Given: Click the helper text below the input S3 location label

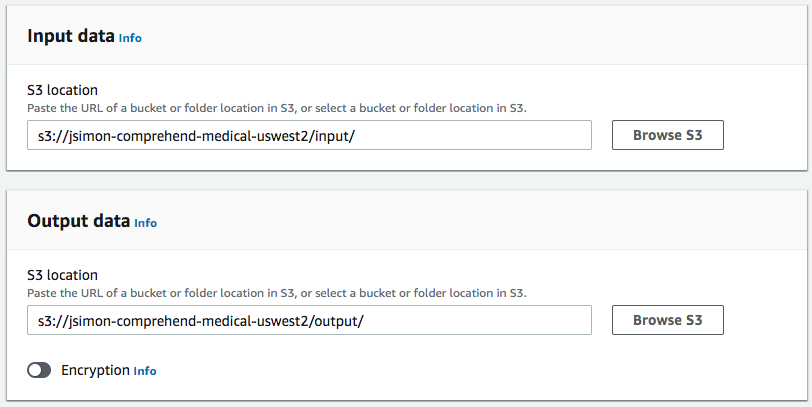Looking at the screenshot, I should tap(276, 107).
